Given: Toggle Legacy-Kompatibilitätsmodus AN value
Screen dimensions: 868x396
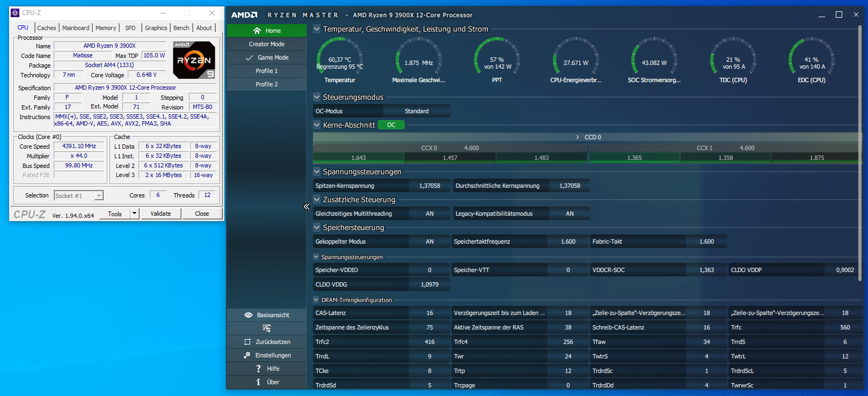Looking at the screenshot, I should click(x=570, y=214).
